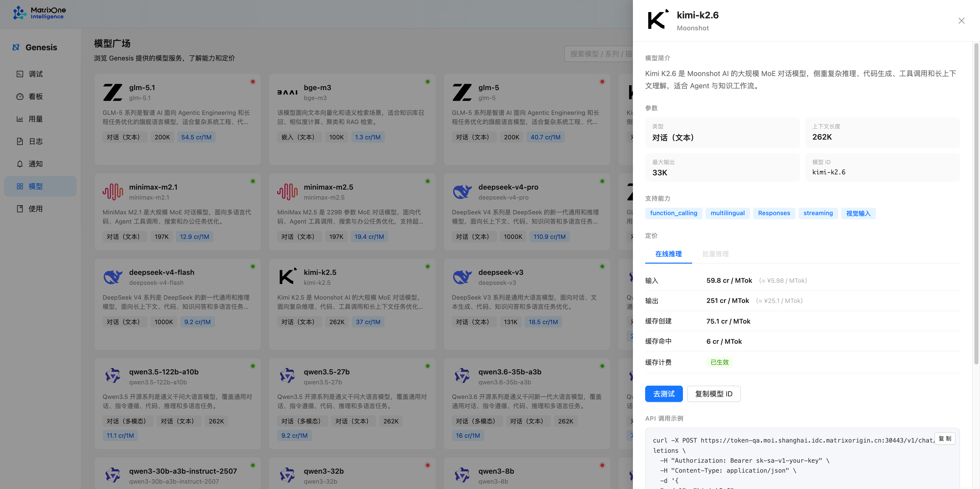The width and height of the screenshot is (980, 489).
Task: Click the BAAI logo on bge-m3 card
Action: click(x=287, y=92)
